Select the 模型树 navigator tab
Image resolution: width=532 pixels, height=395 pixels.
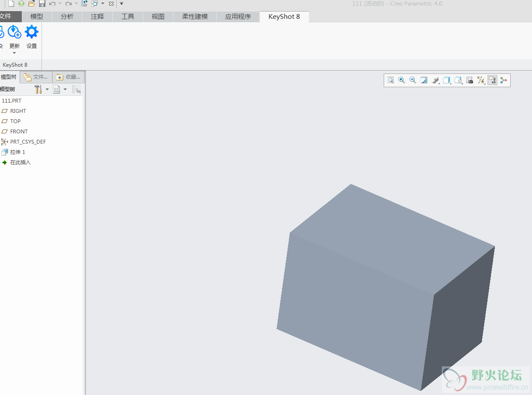9,77
